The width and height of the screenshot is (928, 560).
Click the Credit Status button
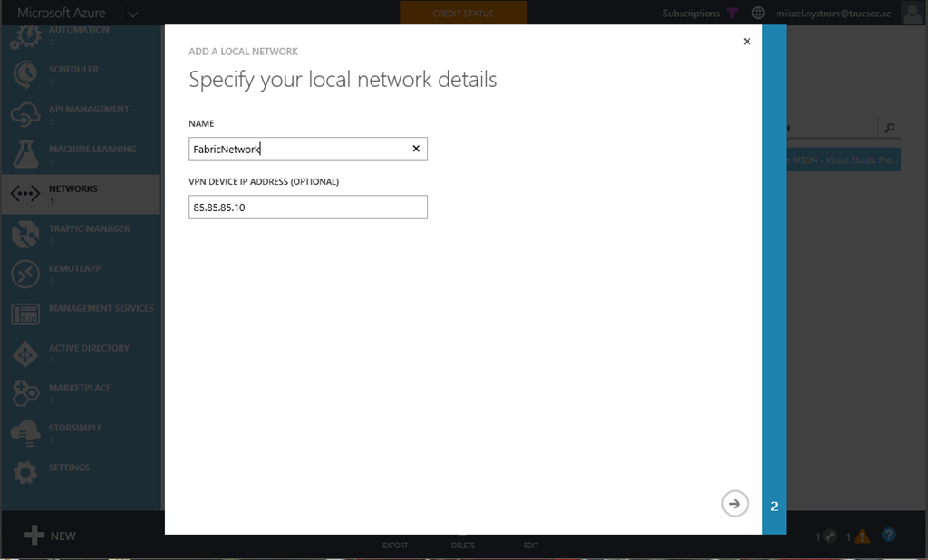pos(463,14)
